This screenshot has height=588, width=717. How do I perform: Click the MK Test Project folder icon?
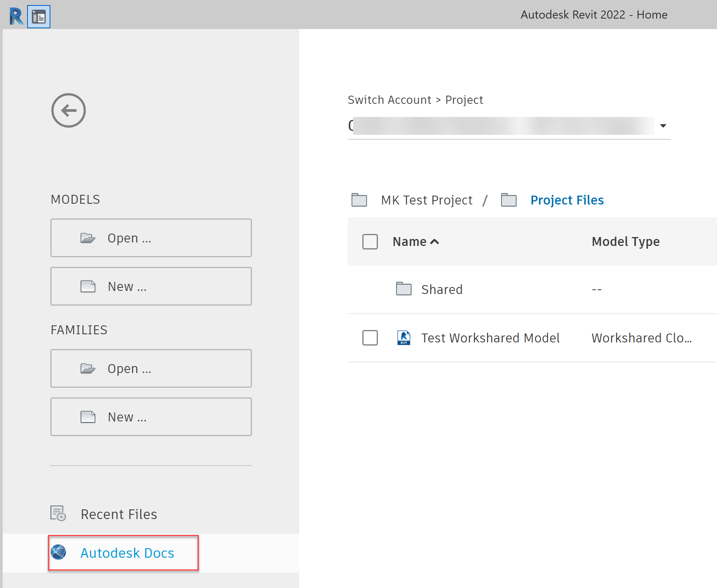359,200
